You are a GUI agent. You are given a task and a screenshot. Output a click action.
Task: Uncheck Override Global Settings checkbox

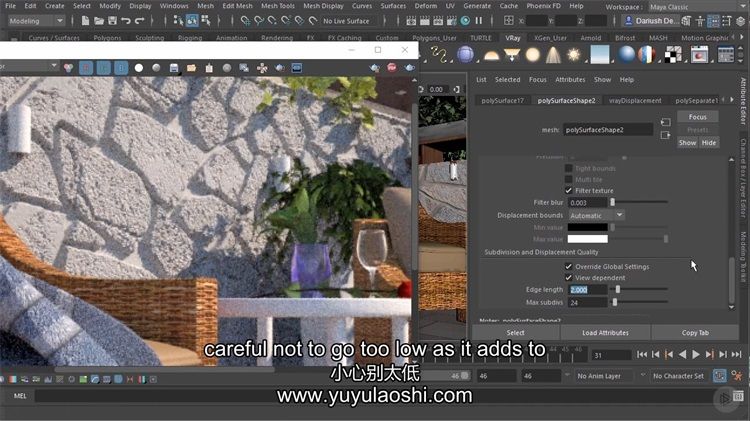[x=568, y=266]
